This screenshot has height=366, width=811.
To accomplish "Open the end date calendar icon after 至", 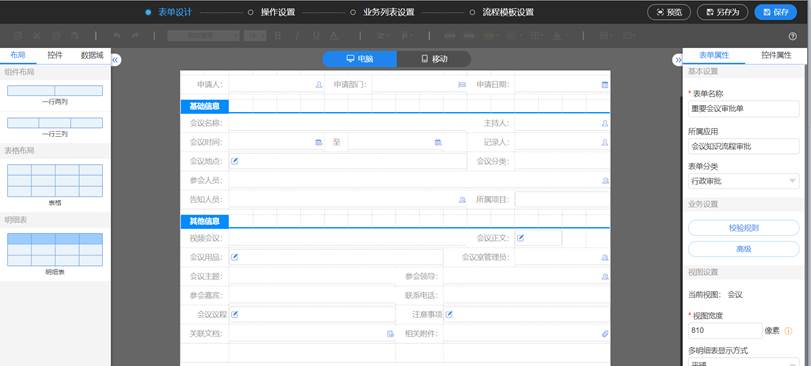I will tap(438, 143).
